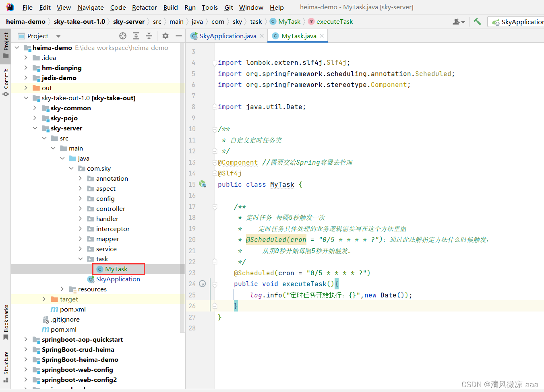The width and height of the screenshot is (544, 392).
Task: Collapse the task package
Action: coord(80,259)
